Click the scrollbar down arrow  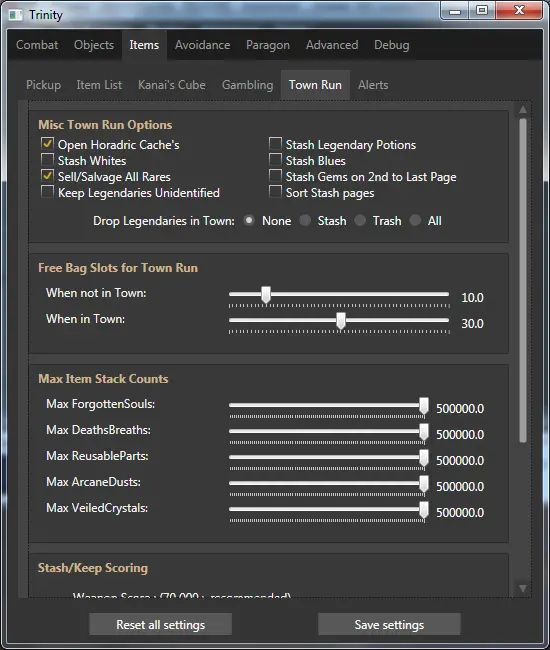[523, 589]
